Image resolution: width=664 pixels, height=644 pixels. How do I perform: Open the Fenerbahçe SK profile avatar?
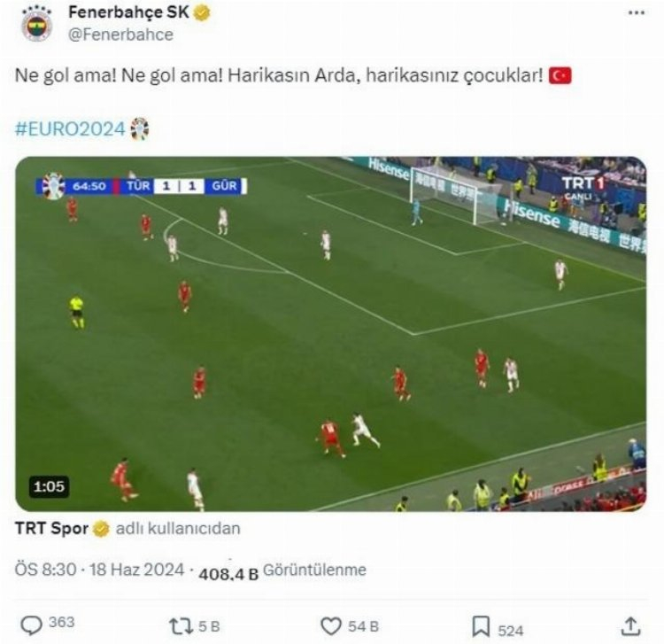(x=37, y=25)
